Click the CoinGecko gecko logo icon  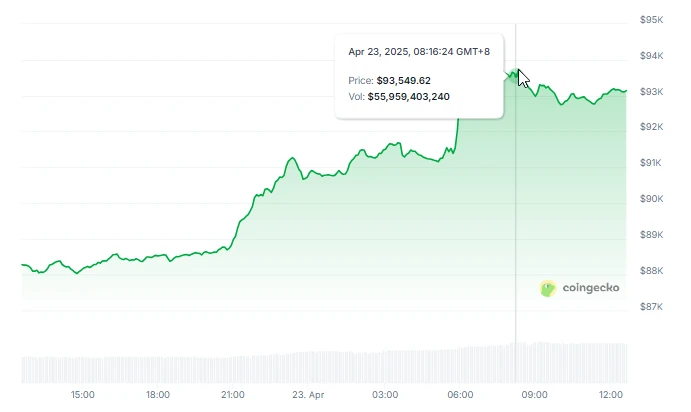coord(548,288)
